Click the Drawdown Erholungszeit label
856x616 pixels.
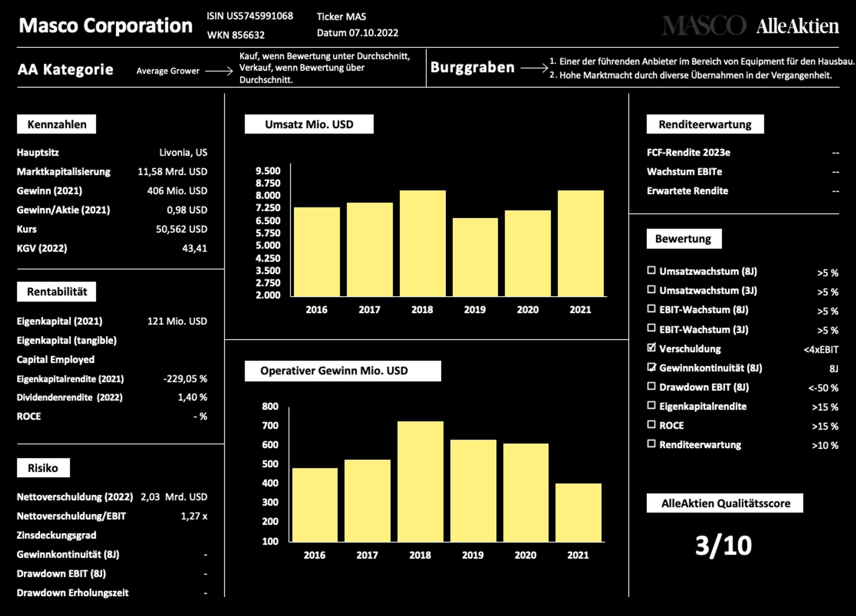pyautogui.click(x=73, y=593)
